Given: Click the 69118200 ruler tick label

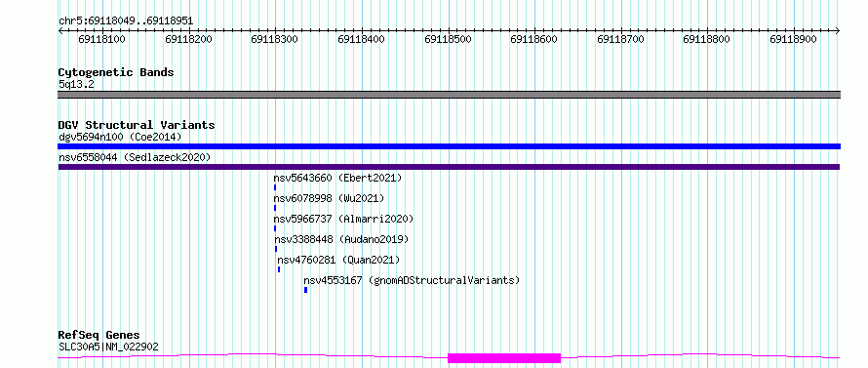Looking at the screenshot, I should click(x=188, y=39).
